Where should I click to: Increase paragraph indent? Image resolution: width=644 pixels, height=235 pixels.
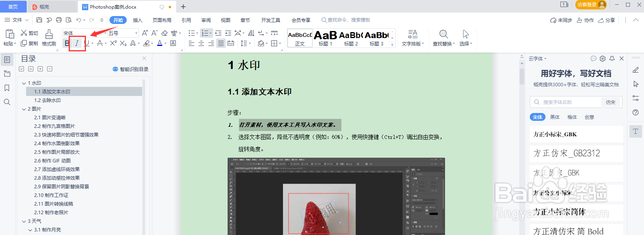coord(228,33)
